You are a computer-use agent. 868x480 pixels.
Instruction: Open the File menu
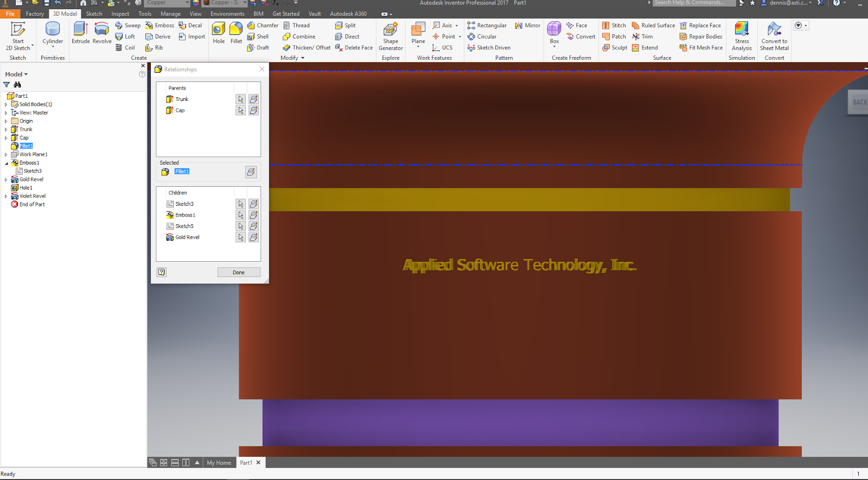point(10,14)
